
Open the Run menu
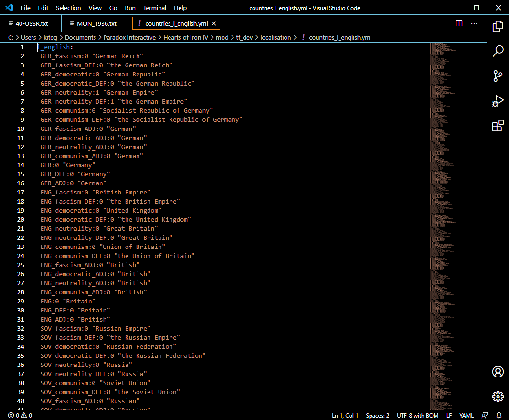coord(130,8)
